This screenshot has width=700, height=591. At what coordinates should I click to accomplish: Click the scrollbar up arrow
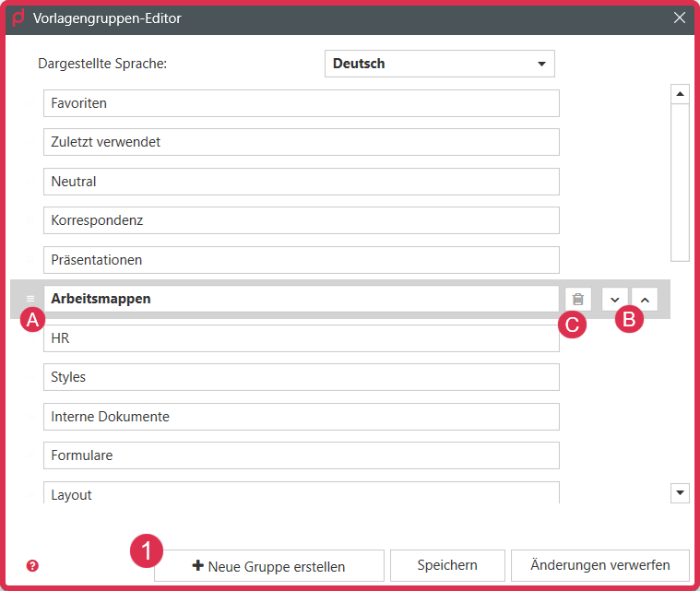point(680,94)
